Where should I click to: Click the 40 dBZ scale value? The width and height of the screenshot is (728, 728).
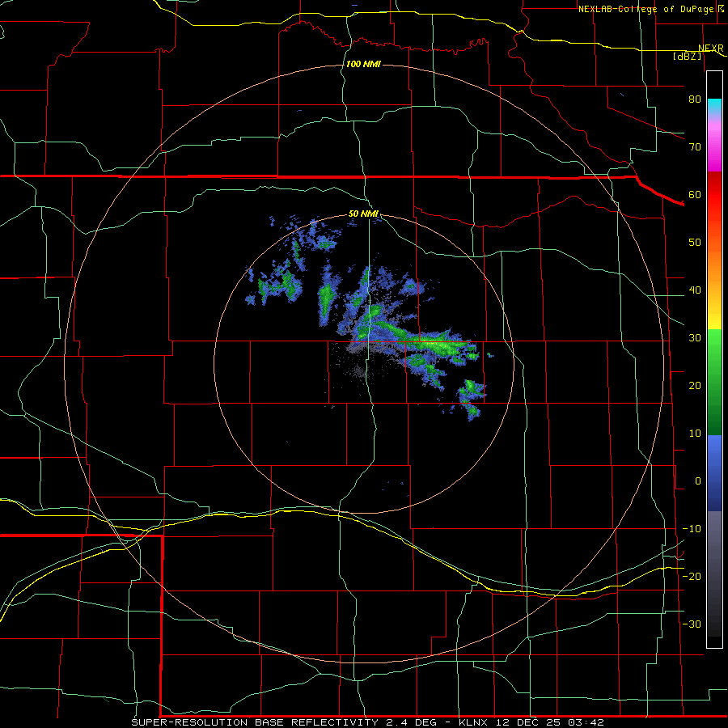(x=695, y=290)
